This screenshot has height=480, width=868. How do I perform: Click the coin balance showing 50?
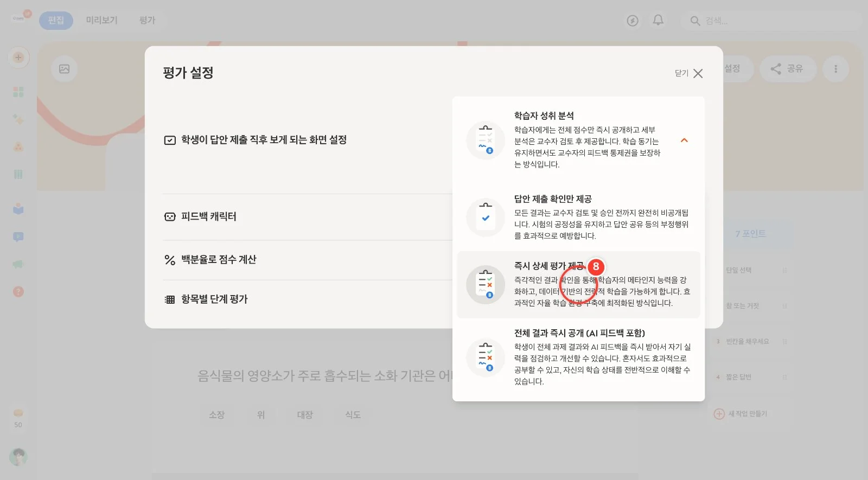pos(18,418)
